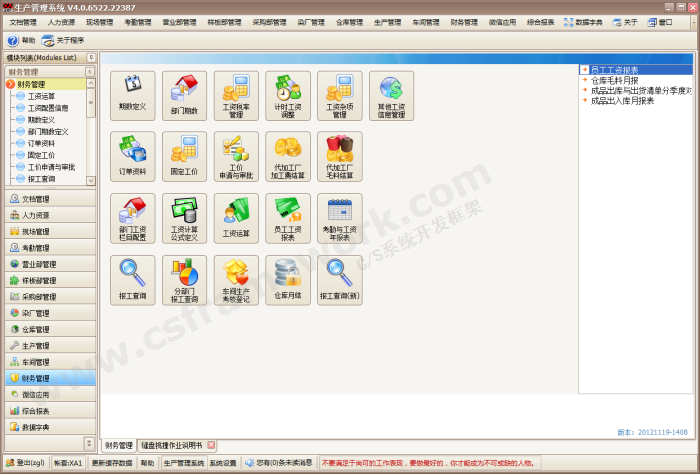Collapse the 财务管理 panel header arrow
This screenshot has width=700, height=474.
pyautogui.click(x=90, y=72)
